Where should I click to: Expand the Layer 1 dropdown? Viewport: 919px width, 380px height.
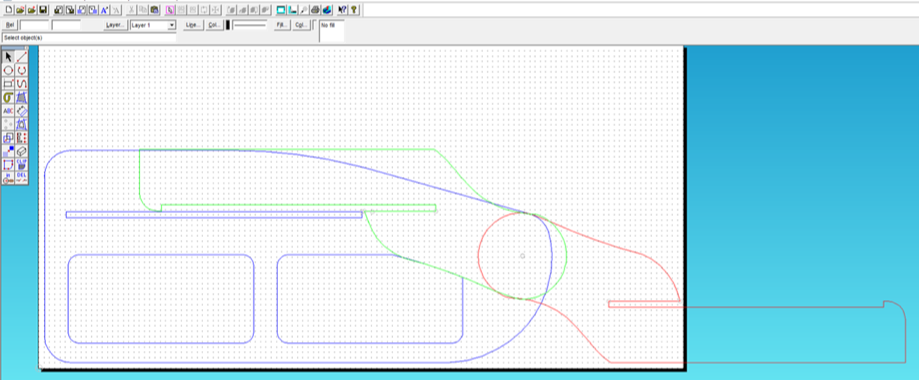(172, 25)
